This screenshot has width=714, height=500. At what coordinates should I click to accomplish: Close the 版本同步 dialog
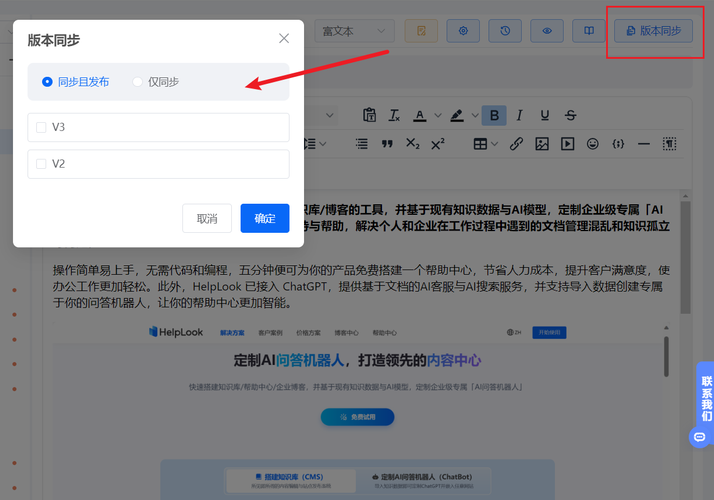[x=284, y=39]
